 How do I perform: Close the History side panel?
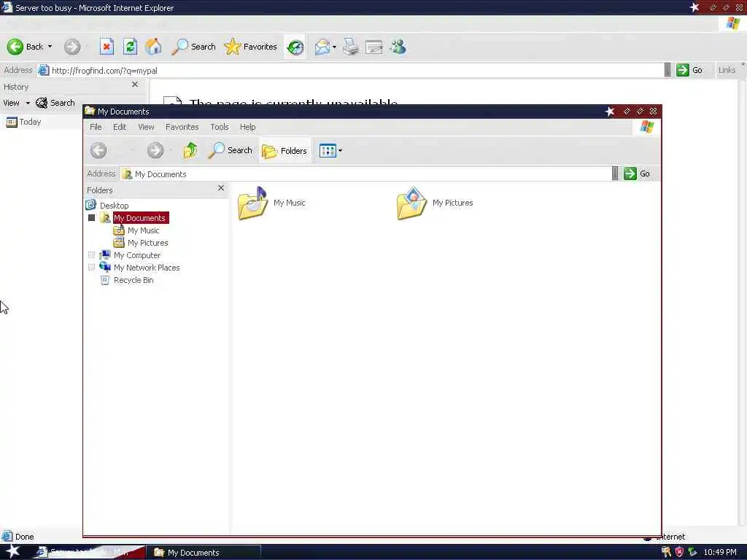pyautogui.click(x=135, y=85)
